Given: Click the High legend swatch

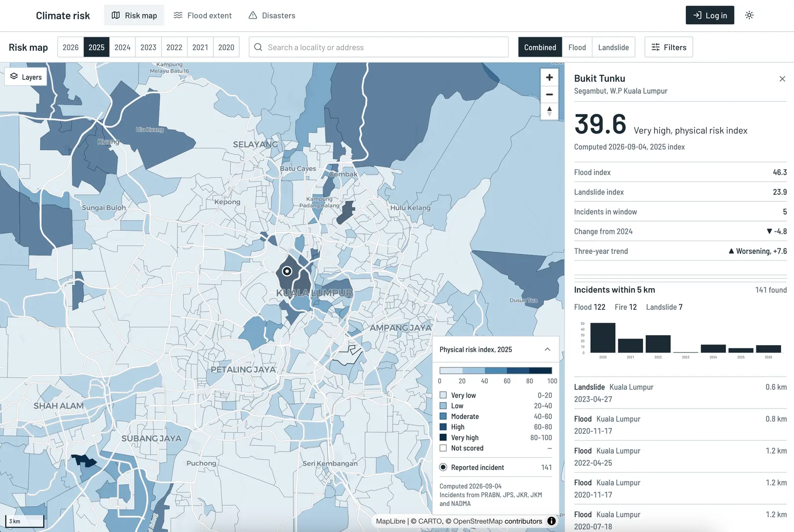Looking at the screenshot, I should click(443, 427).
